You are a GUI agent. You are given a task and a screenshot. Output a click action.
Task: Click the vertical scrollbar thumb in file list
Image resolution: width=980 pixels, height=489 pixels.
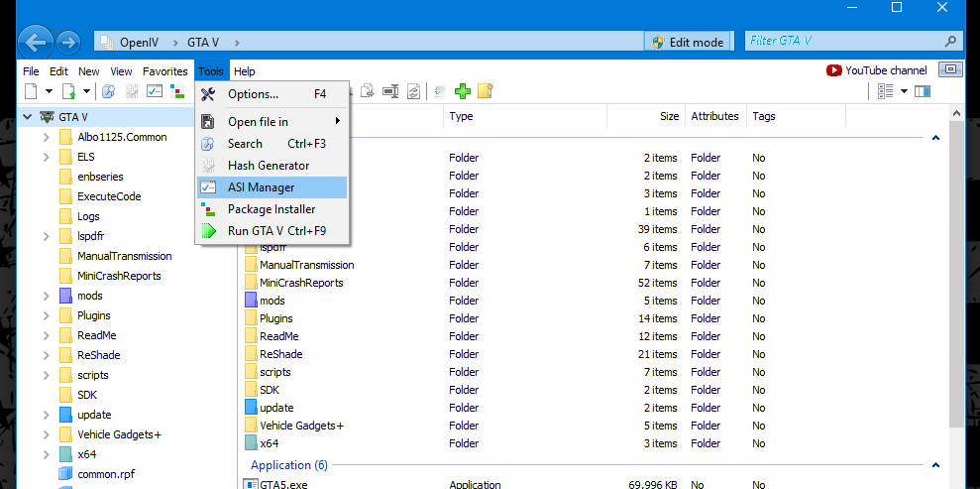click(x=956, y=275)
